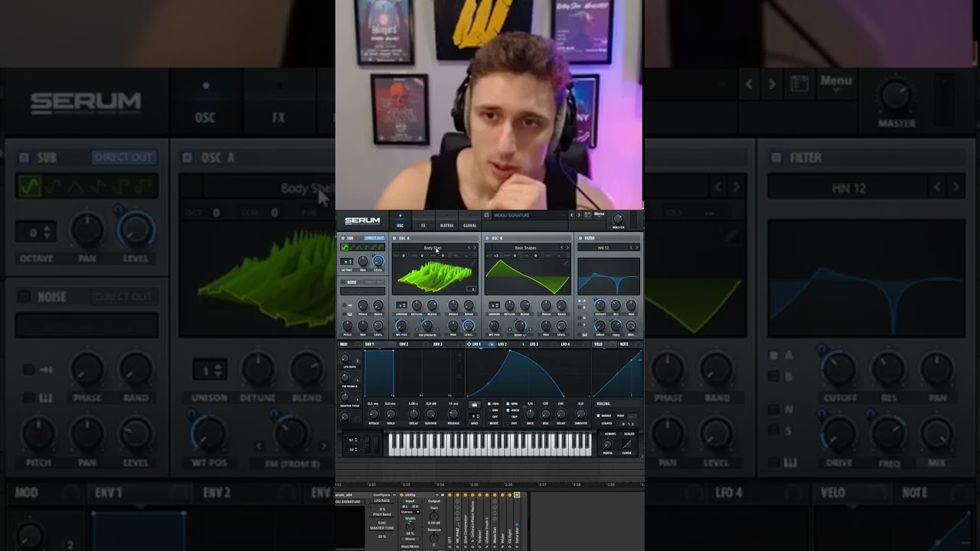
Task: Click the PORTA CURVE shape box
Action: coord(627,444)
